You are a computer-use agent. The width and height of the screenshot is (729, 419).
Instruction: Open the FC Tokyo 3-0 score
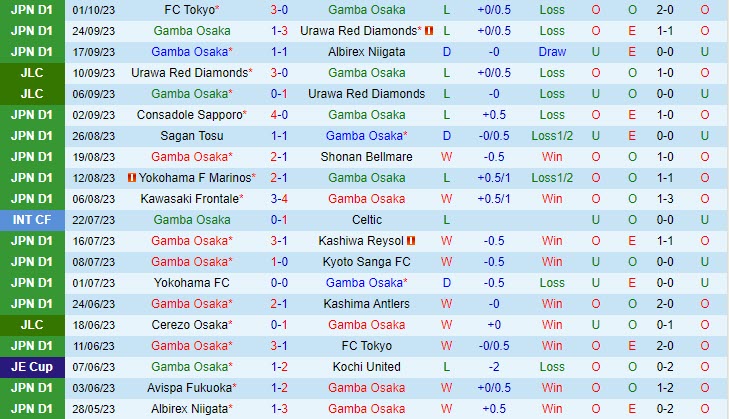coord(280,10)
